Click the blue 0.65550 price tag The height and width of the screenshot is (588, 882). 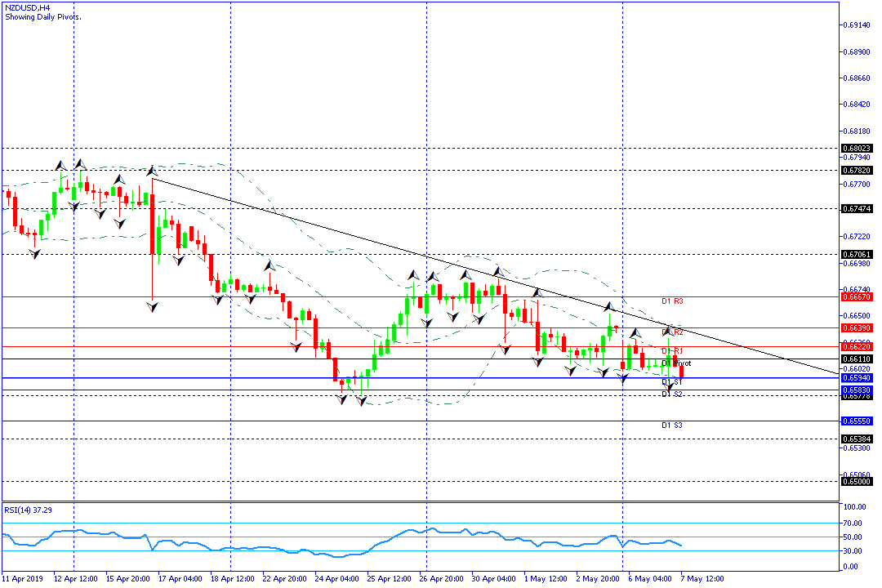(x=856, y=421)
